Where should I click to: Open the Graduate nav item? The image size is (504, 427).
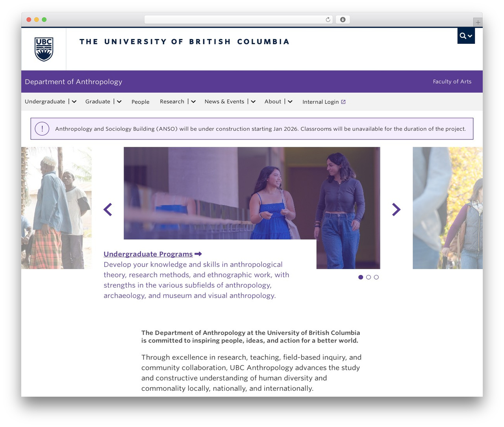click(x=98, y=102)
